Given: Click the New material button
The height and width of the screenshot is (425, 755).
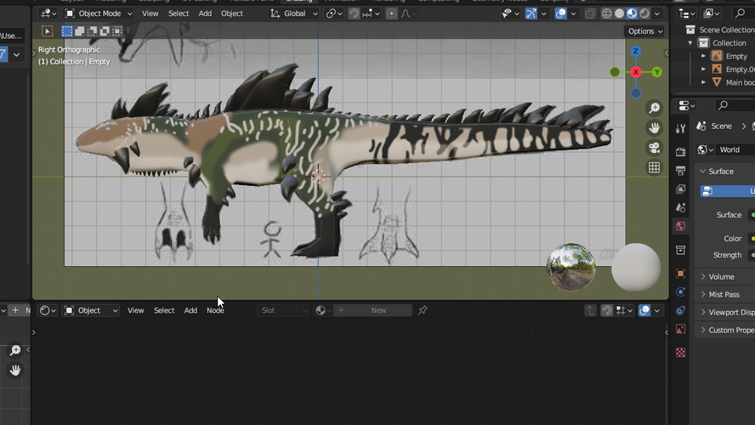Looking at the screenshot, I should point(378,311).
